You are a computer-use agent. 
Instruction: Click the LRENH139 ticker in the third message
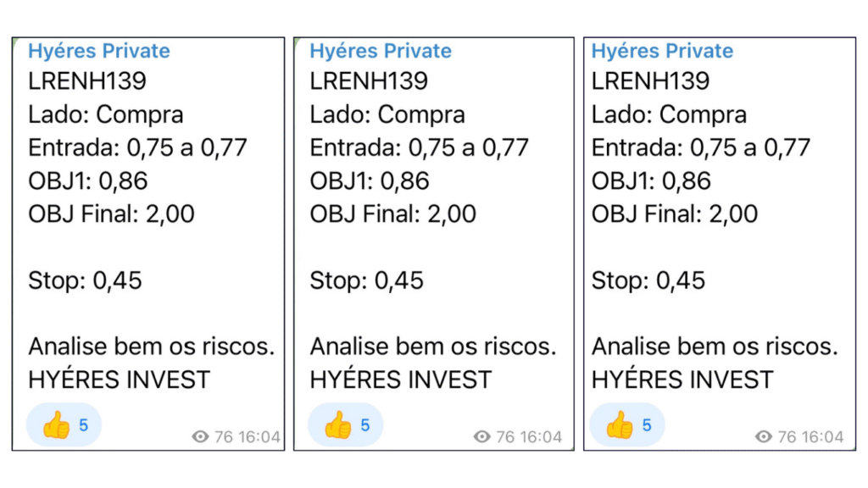pyautogui.click(x=650, y=81)
